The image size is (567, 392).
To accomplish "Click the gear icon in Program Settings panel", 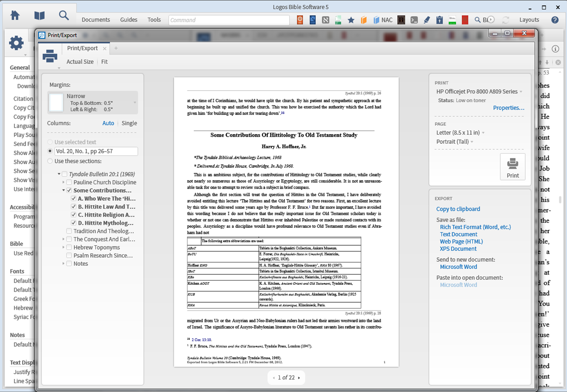I will (x=17, y=43).
